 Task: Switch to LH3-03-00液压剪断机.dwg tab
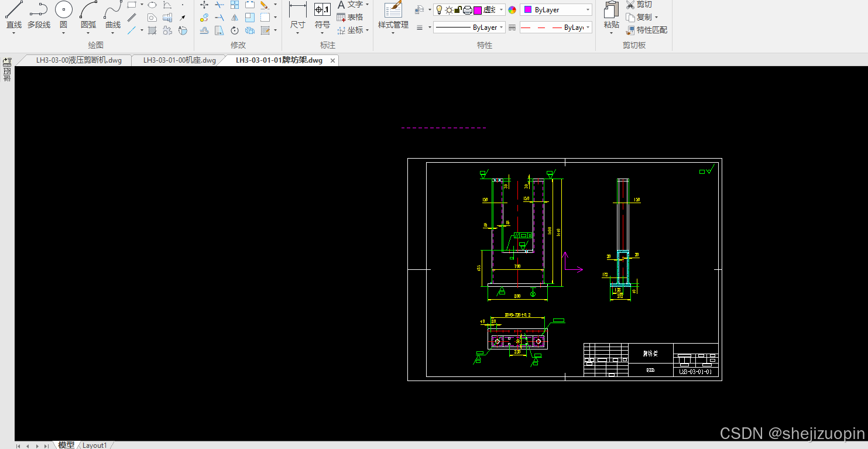pos(79,60)
